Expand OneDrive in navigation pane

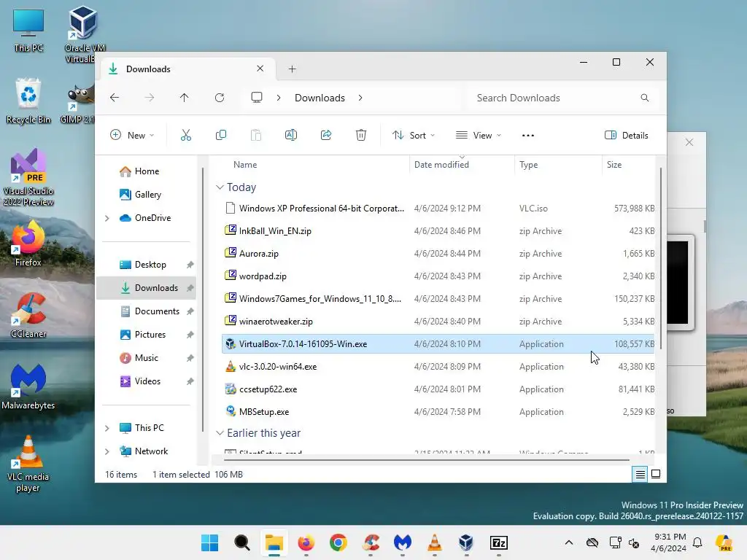pyautogui.click(x=107, y=218)
